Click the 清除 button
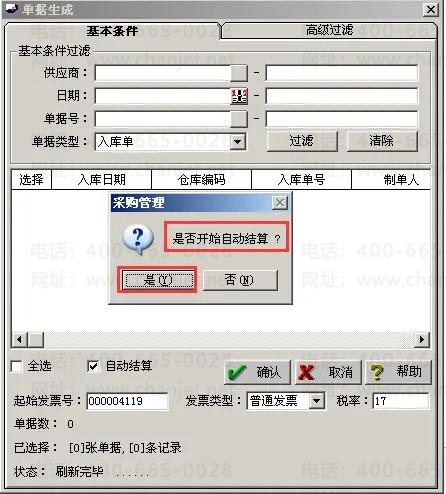Image resolution: width=446 pixels, height=494 pixels. point(382,141)
